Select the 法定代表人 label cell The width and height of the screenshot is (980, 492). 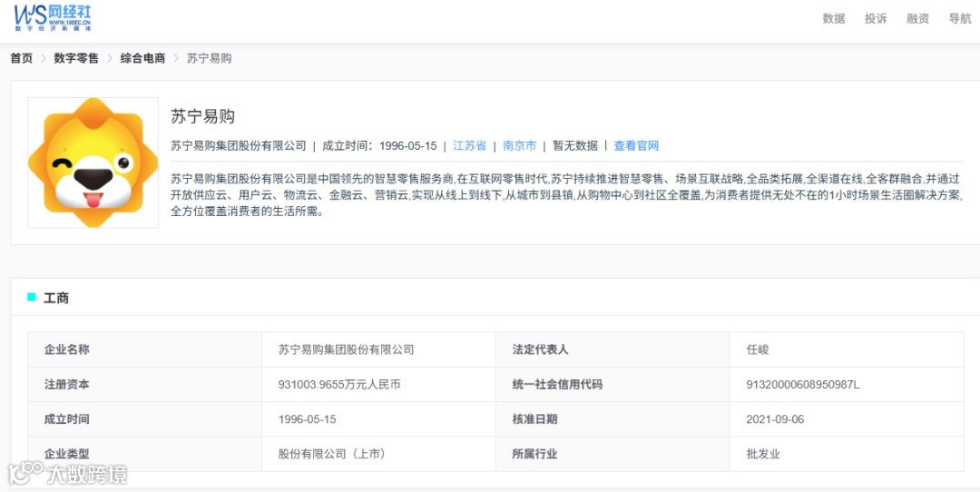(x=612, y=349)
